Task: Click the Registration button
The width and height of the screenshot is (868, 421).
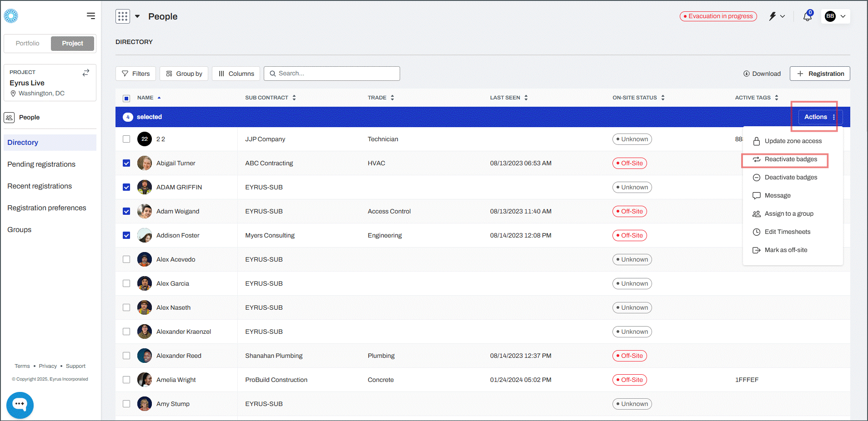Action: (x=820, y=74)
